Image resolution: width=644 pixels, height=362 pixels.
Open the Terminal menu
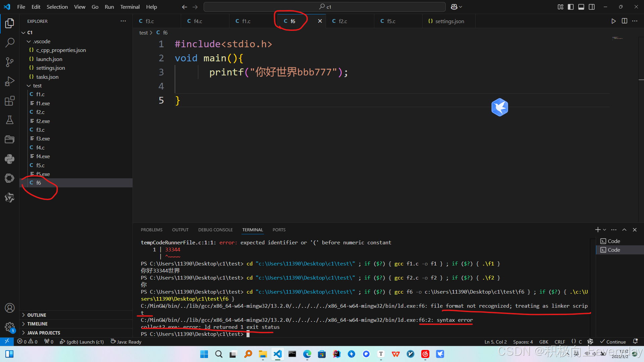pos(130,7)
